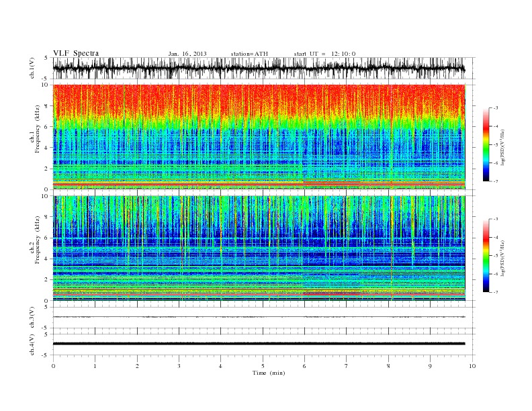The height and width of the screenshot is (411, 532).
Task: Click the 'station=ATH' label
Action: 249,54
